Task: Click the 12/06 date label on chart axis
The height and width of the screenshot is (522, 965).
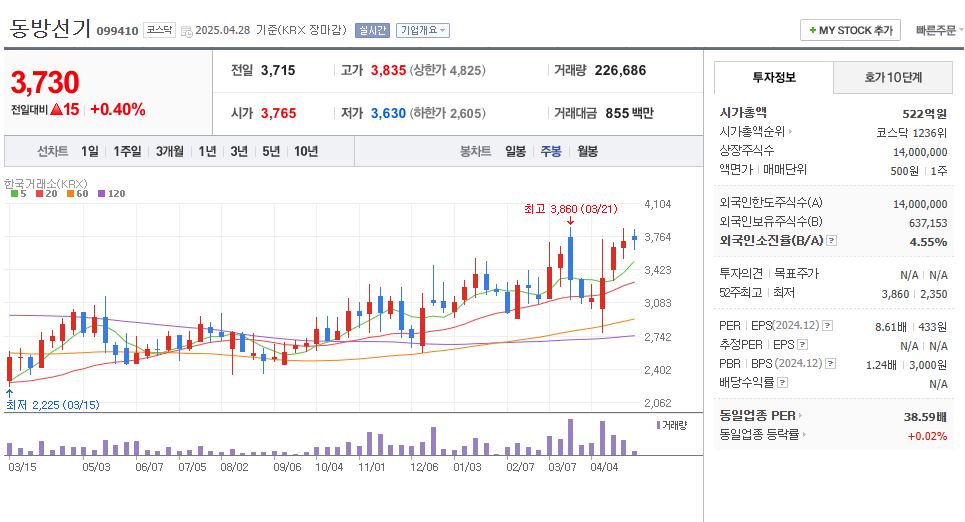Action: click(425, 467)
